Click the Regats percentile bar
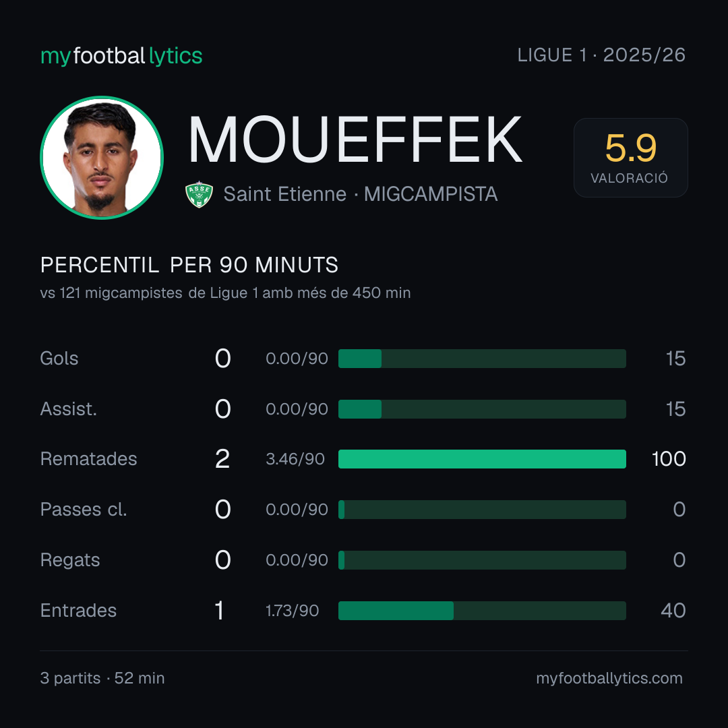Screen dimensions: 728x728 (482, 560)
